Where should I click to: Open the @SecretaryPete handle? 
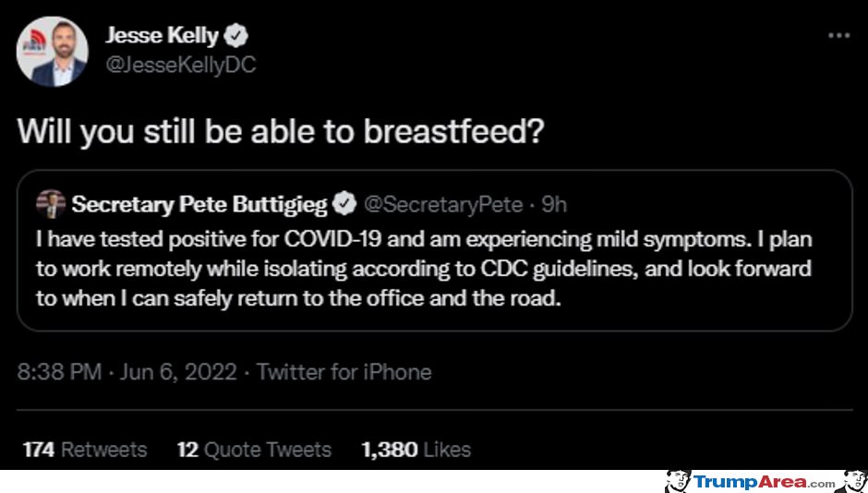(x=442, y=205)
